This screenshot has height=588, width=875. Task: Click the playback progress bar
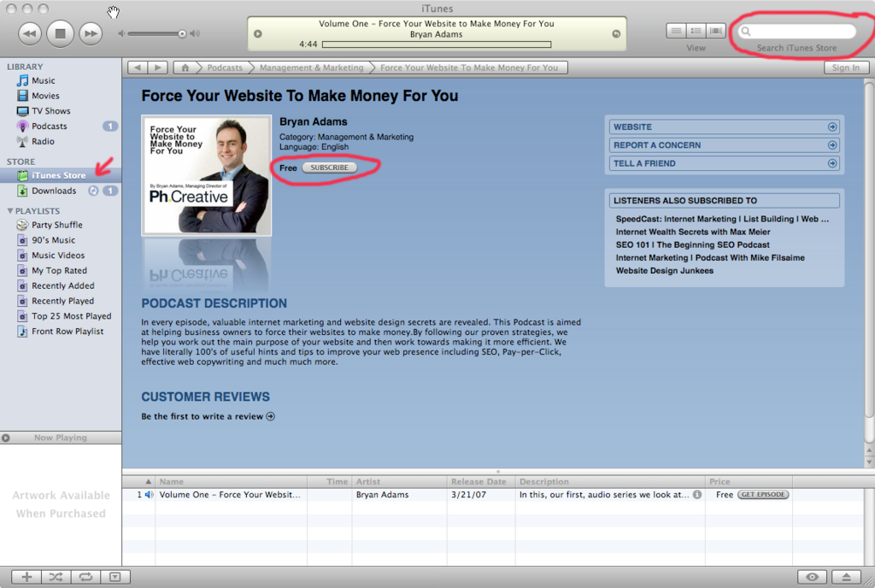pyautogui.click(x=437, y=44)
